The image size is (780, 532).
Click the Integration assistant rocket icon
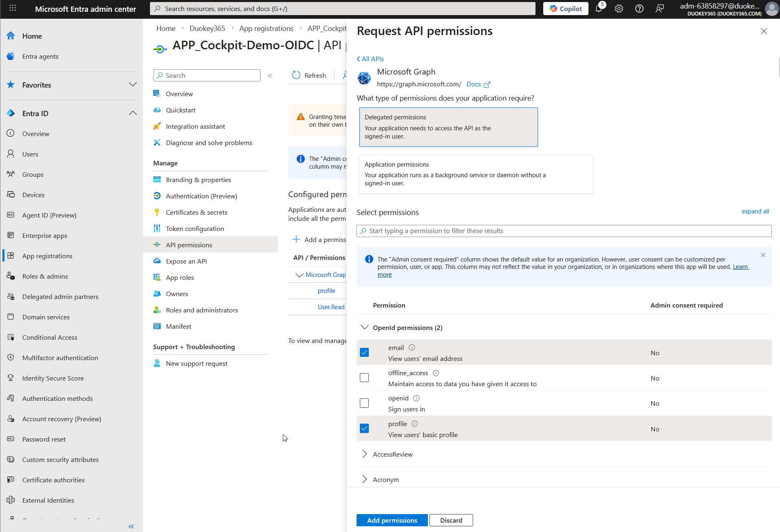(157, 126)
